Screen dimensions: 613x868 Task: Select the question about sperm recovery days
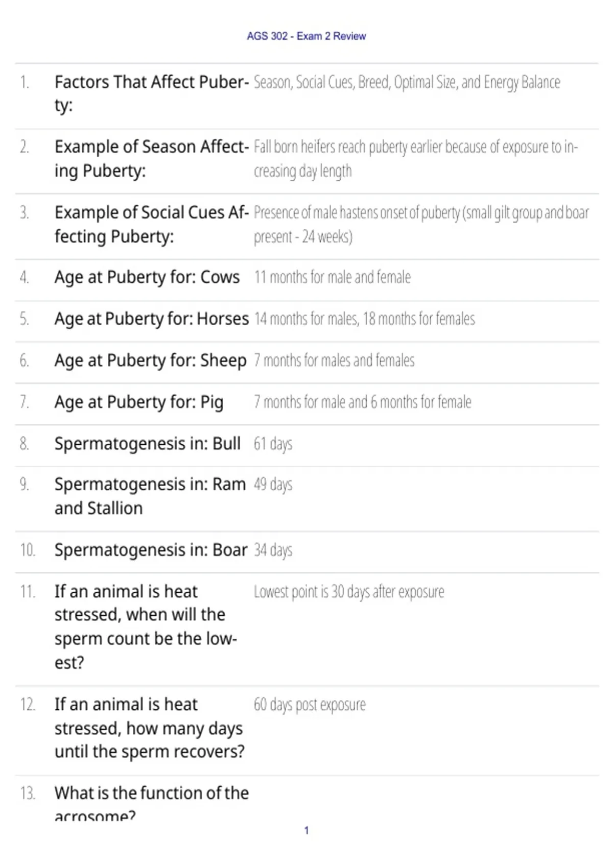[x=150, y=728]
